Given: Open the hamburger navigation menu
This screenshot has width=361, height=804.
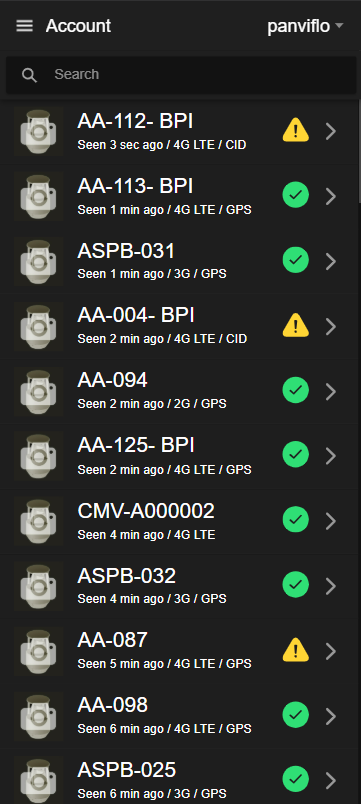Looking at the screenshot, I should click(x=25, y=26).
